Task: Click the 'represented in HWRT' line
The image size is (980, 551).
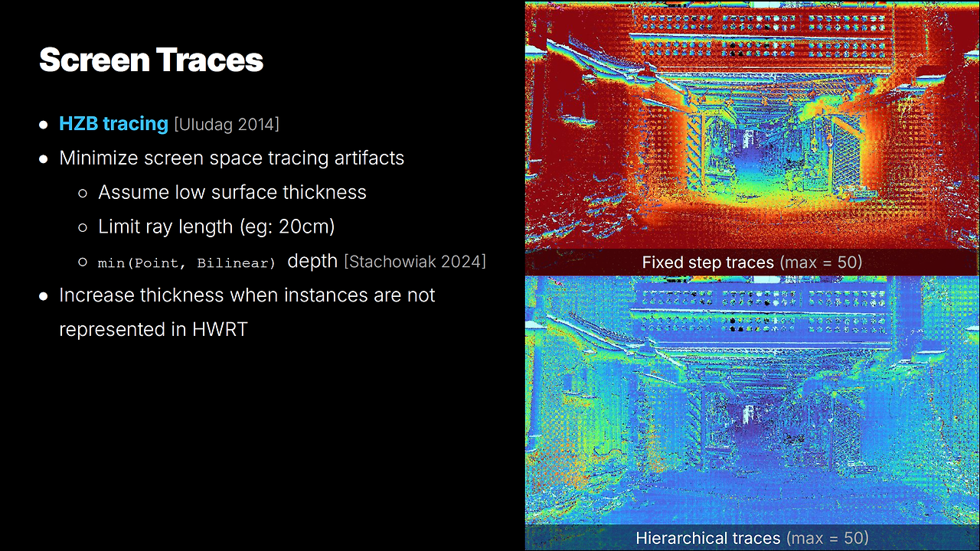Action: point(153,329)
